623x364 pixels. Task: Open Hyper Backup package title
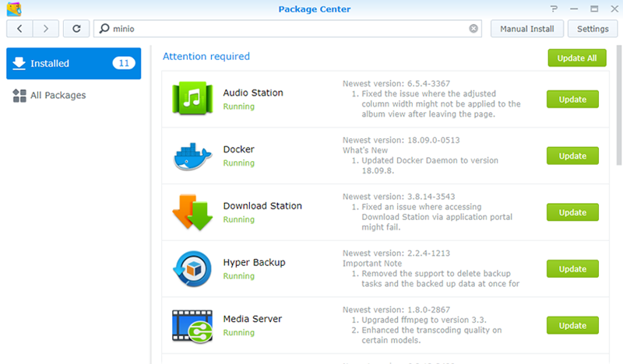click(x=254, y=262)
